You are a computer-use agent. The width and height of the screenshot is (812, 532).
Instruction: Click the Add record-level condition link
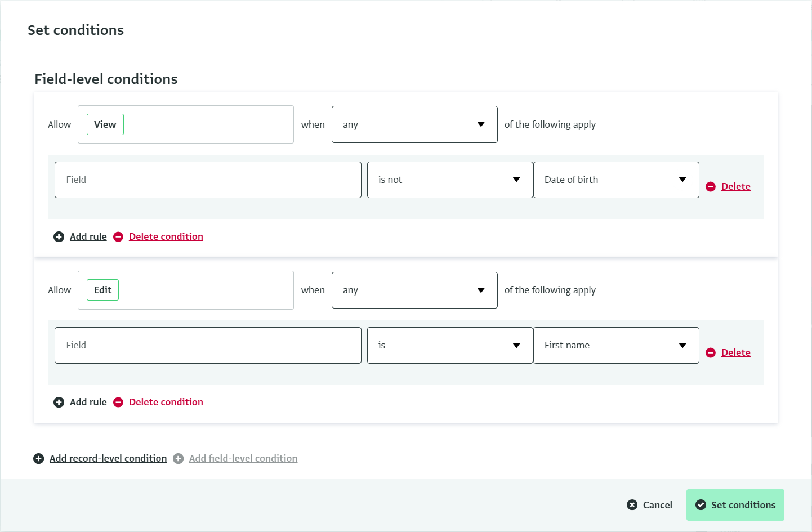(x=108, y=459)
